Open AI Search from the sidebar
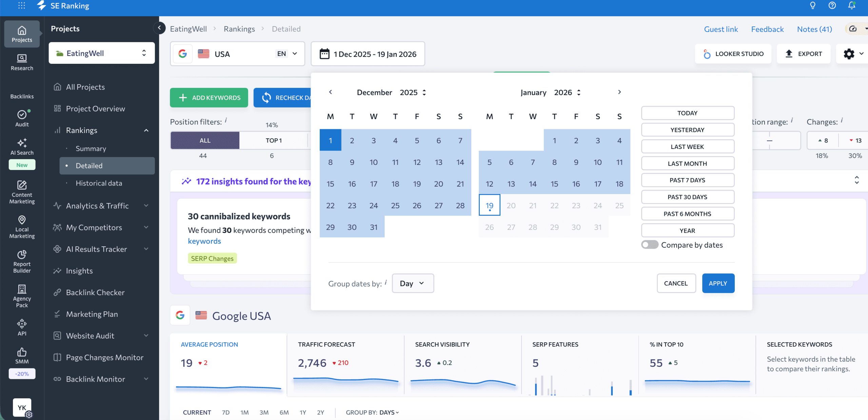 [21, 146]
